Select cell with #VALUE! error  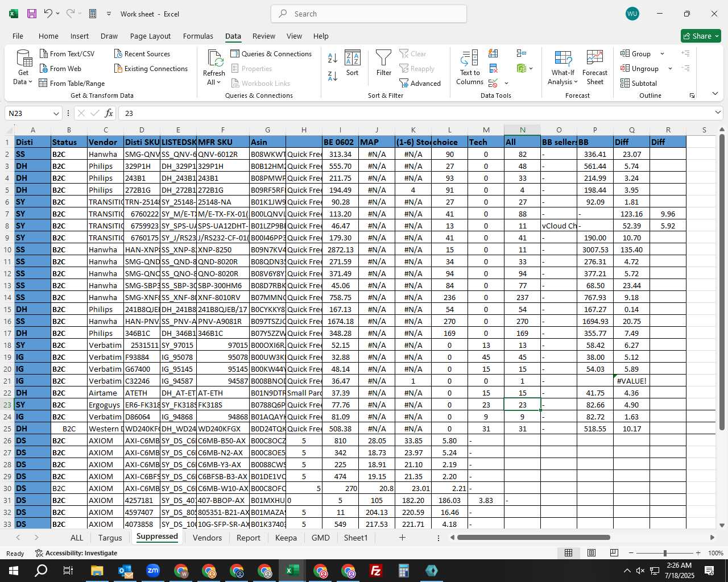631,381
